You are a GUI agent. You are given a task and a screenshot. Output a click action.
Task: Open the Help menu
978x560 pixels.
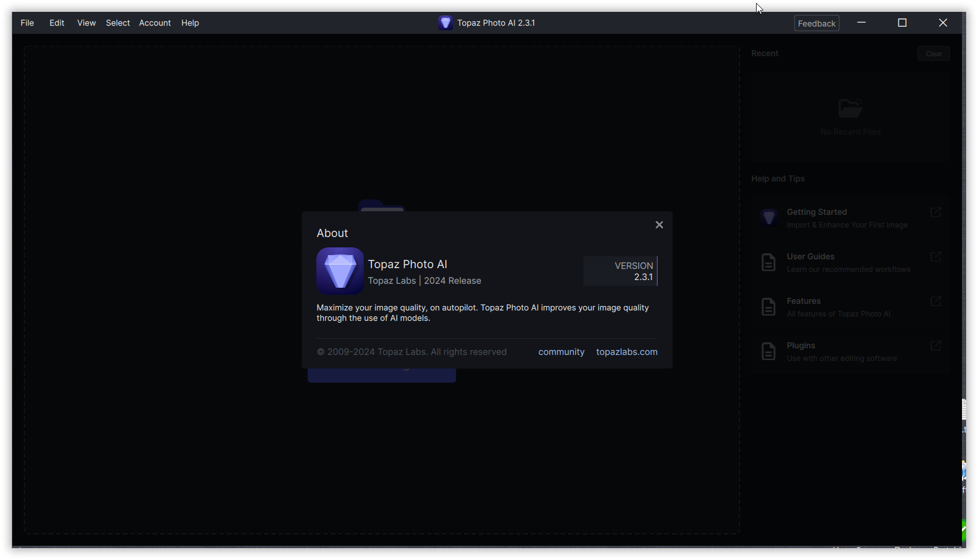(x=190, y=23)
